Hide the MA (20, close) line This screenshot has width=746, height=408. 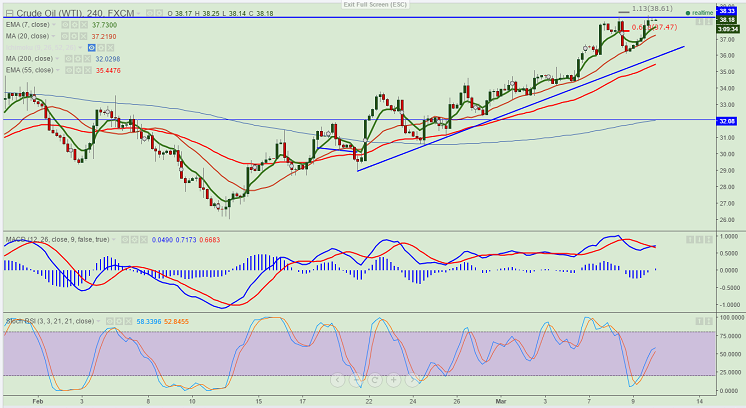tap(65, 36)
